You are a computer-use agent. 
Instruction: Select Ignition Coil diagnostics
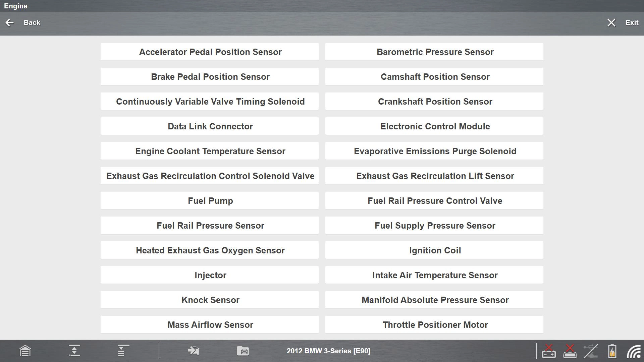pos(435,250)
